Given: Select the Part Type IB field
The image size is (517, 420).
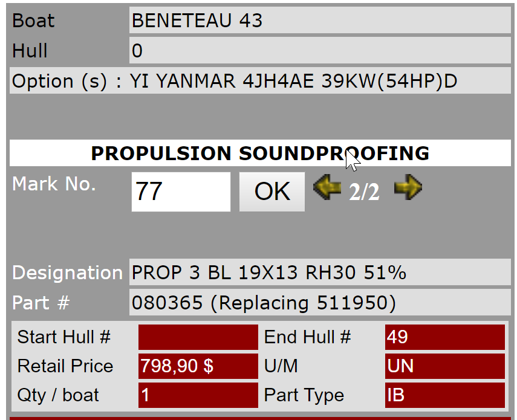Looking at the screenshot, I should pos(444,395).
